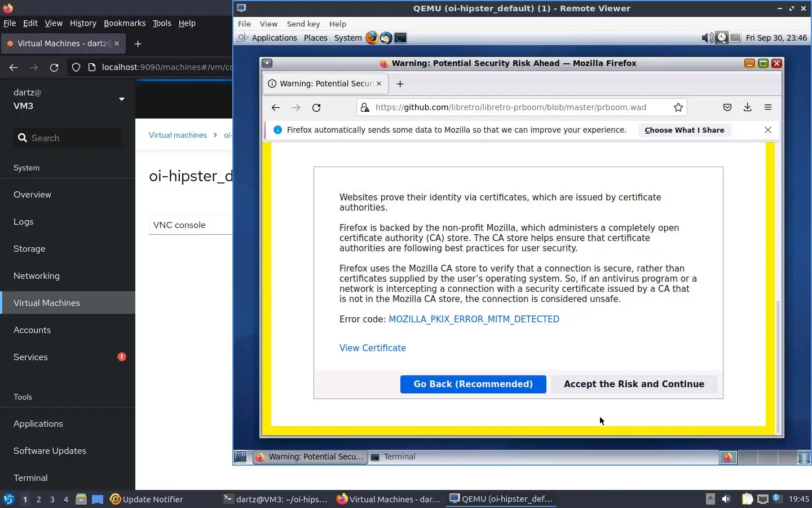
Task: Open Remote Viewer Send key menu
Action: tap(303, 24)
